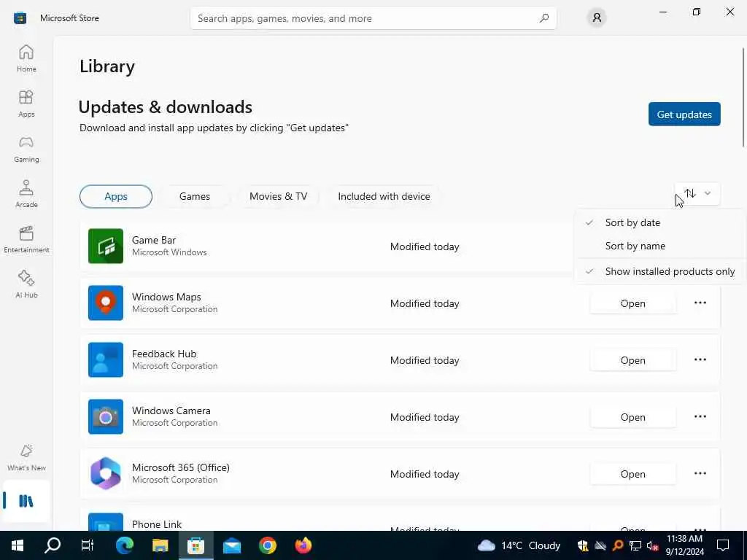Open the AI Hub section
Image resolution: width=747 pixels, height=560 pixels.
pos(26,285)
